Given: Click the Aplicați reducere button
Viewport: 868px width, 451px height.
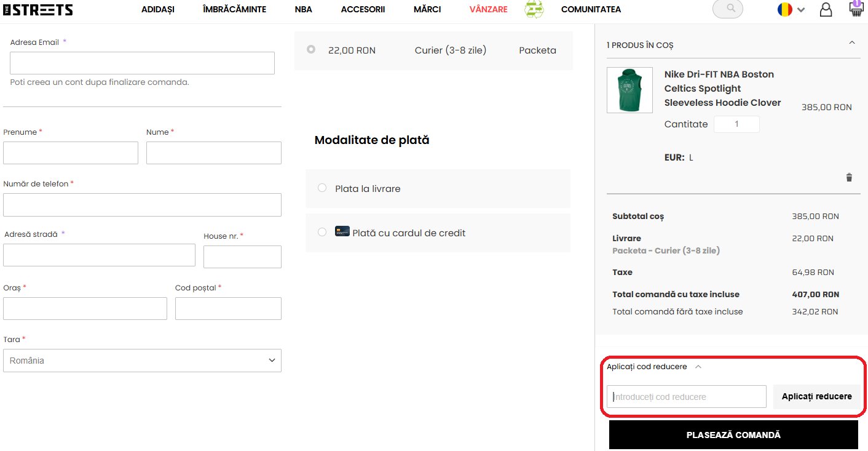Looking at the screenshot, I should pyautogui.click(x=816, y=397).
